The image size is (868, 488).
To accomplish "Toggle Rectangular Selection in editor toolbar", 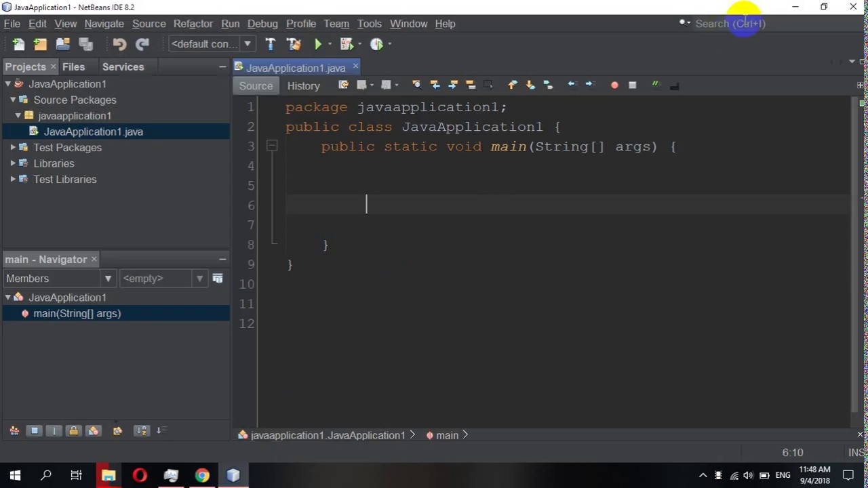I will coord(488,85).
